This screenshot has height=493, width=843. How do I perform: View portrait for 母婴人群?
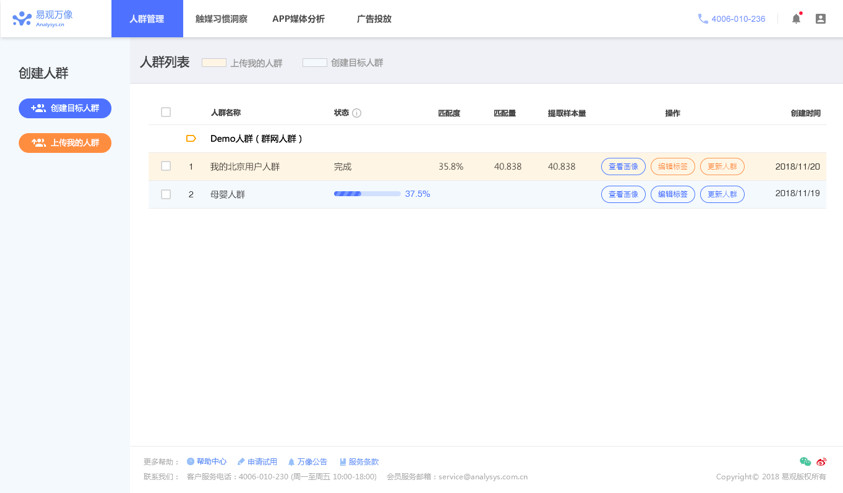[623, 194]
